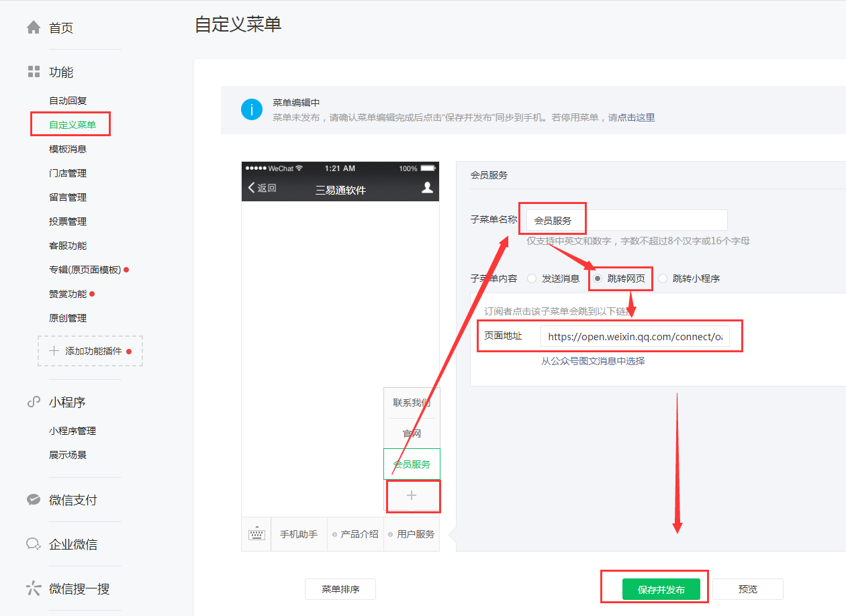Select the WeChat Pay icon beside 微信支付

point(34,500)
